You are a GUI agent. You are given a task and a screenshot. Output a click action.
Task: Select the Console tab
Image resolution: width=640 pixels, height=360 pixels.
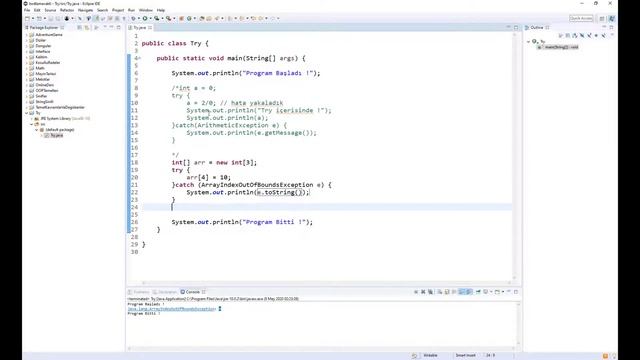click(193, 292)
